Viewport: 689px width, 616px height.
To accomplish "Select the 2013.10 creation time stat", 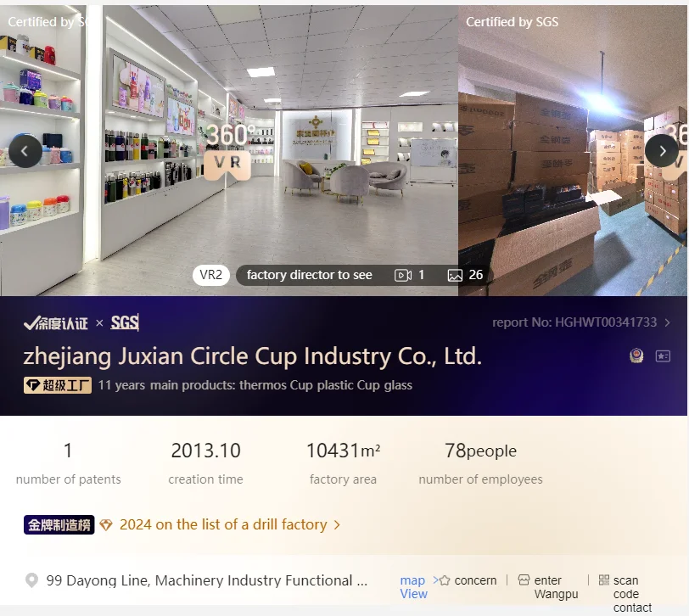I will pos(205,464).
